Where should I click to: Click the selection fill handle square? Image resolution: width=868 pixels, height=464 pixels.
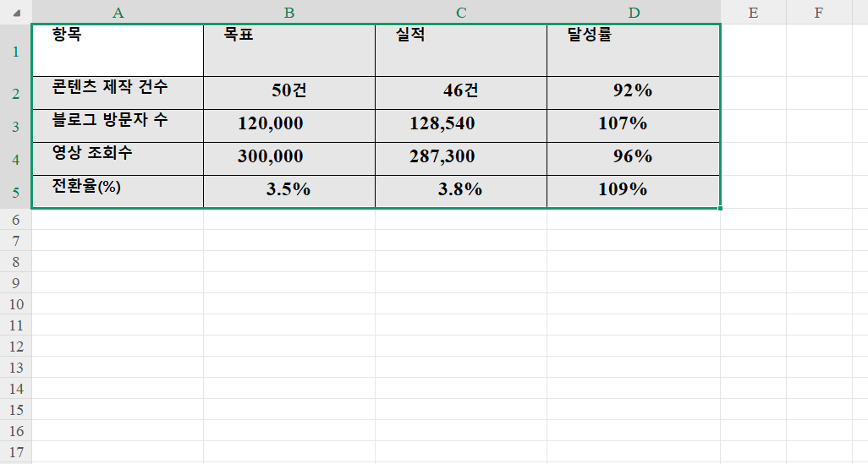[720, 209]
